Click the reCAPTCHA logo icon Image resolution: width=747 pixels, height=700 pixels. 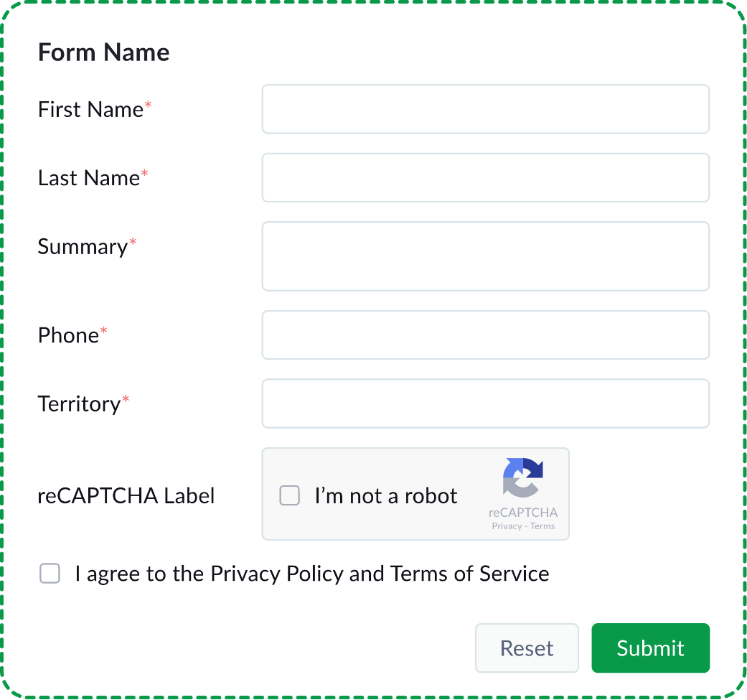point(523,477)
